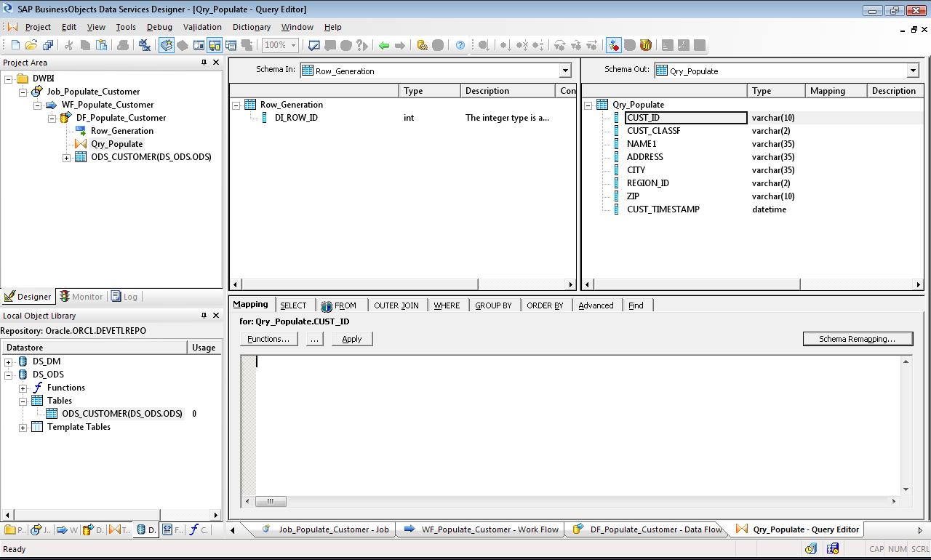The width and height of the screenshot is (931, 560).
Task: Click the Work Flows library tab icon
Action: tap(66, 529)
